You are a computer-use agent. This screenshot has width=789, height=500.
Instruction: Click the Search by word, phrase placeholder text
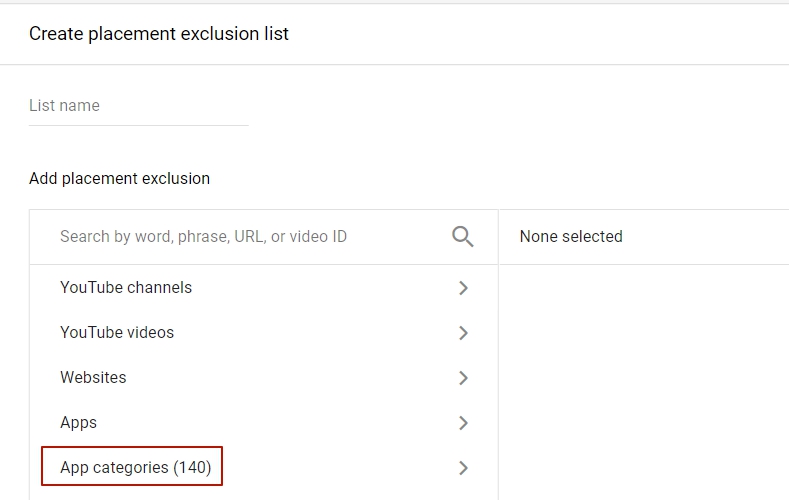pos(203,236)
